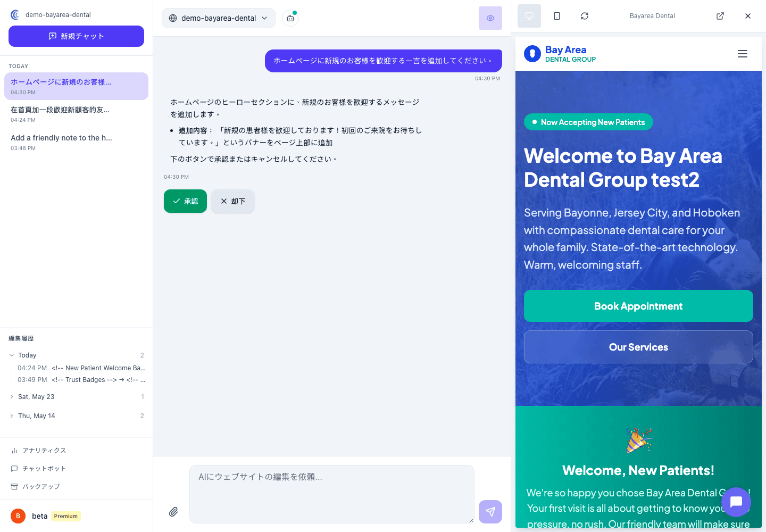This screenshot has height=532, width=766.
Task: Open beta user profile avatar
Action: pos(18,516)
